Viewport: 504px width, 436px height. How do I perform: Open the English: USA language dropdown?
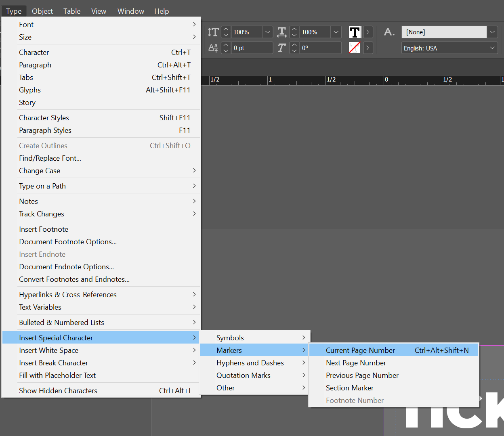449,48
